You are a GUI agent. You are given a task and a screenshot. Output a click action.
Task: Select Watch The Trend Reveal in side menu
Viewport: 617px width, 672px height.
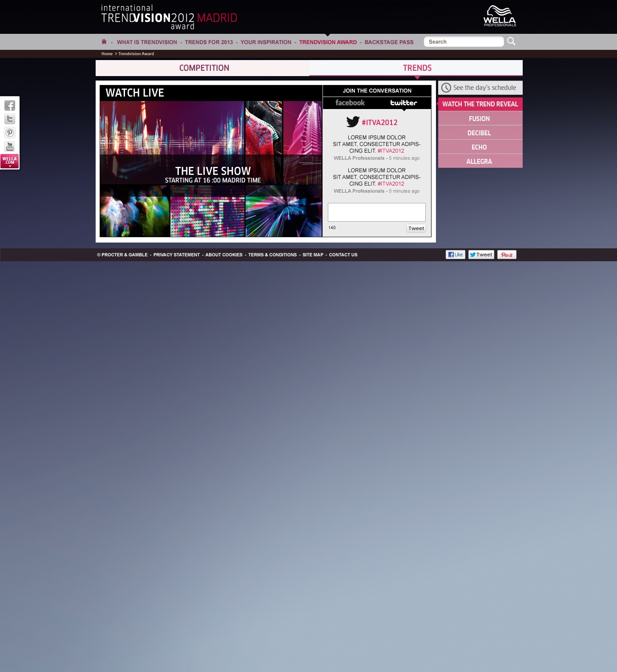[x=480, y=104]
